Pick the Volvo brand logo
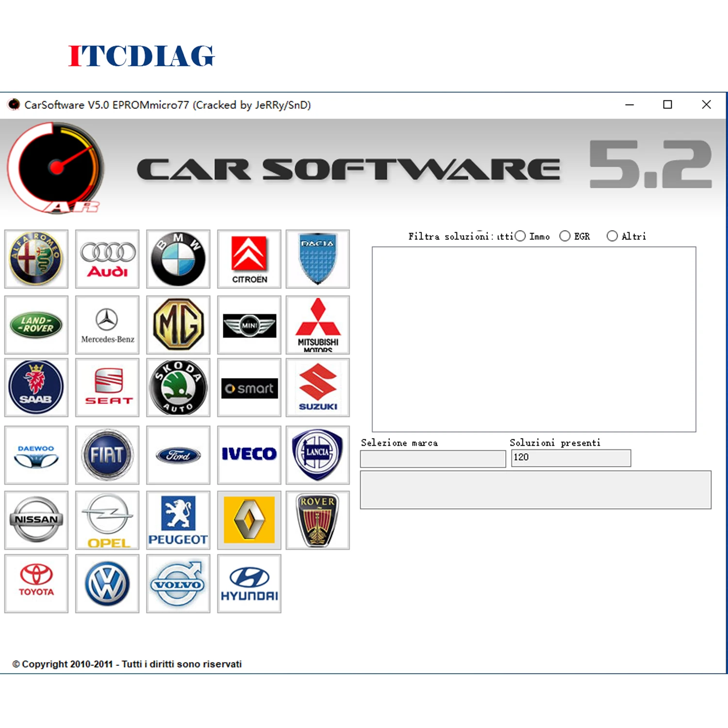 coord(178,583)
